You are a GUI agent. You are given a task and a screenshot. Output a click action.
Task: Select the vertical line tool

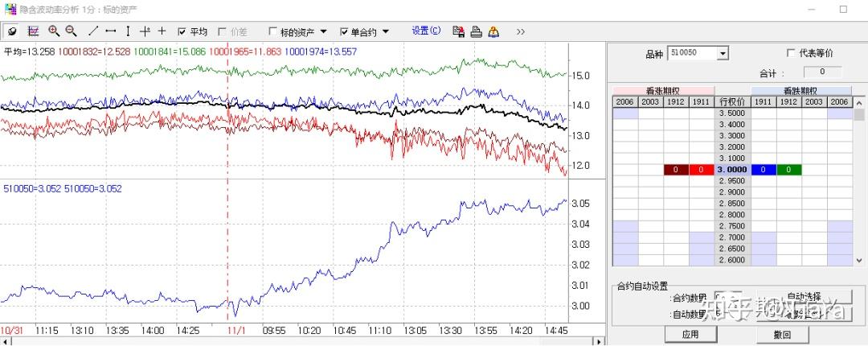pyautogui.click(x=128, y=31)
